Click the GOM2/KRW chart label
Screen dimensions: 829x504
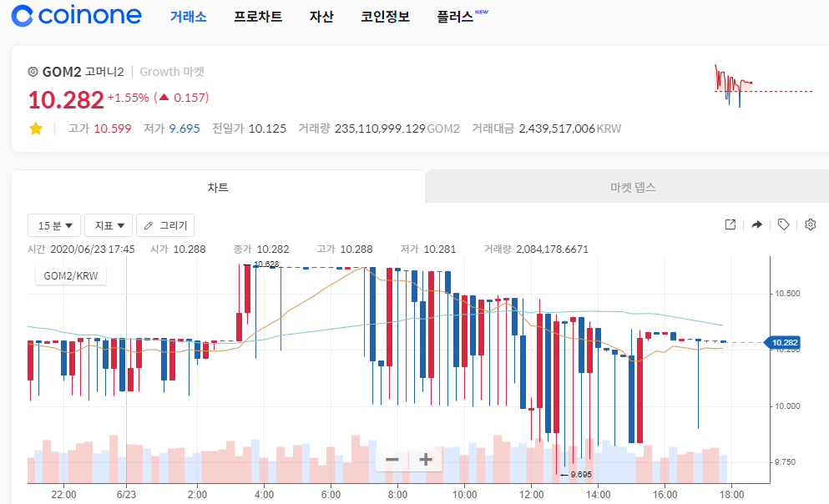[x=71, y=275]
